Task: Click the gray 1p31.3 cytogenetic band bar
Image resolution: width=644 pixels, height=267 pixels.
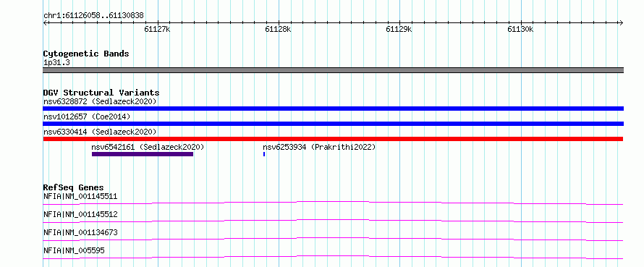Action: tap(333, 70)
